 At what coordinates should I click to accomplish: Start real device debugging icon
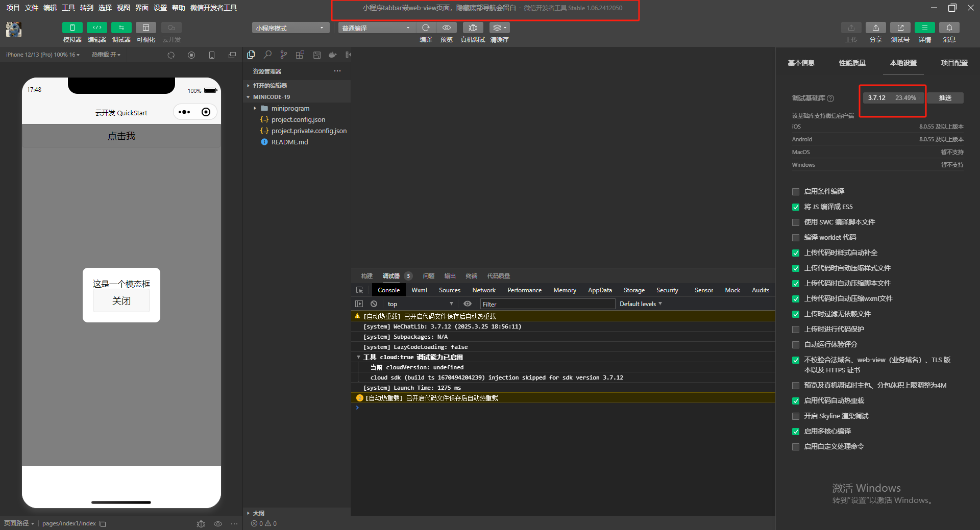coord(473,28)
